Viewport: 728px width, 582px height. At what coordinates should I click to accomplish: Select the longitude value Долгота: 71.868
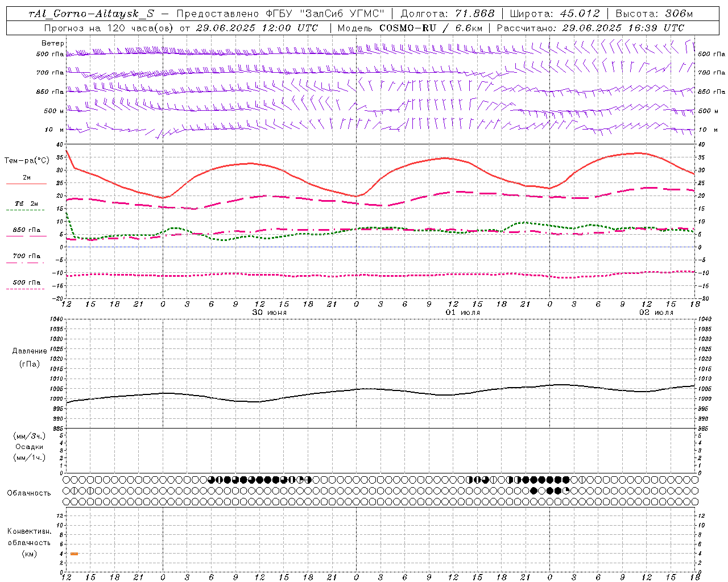[448, 14]
